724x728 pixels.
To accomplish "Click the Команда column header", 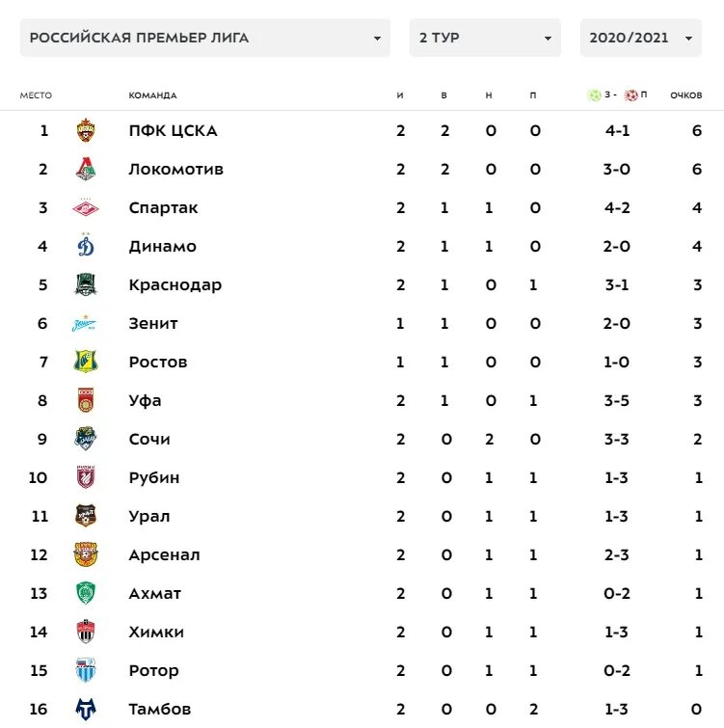I will click(152, 95).
